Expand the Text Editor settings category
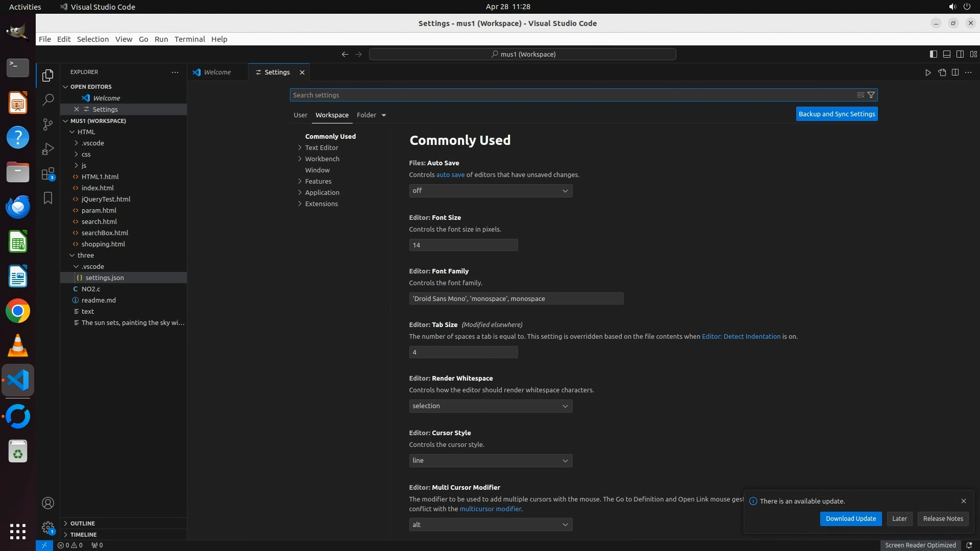980x551 pixels. point(322,147)
